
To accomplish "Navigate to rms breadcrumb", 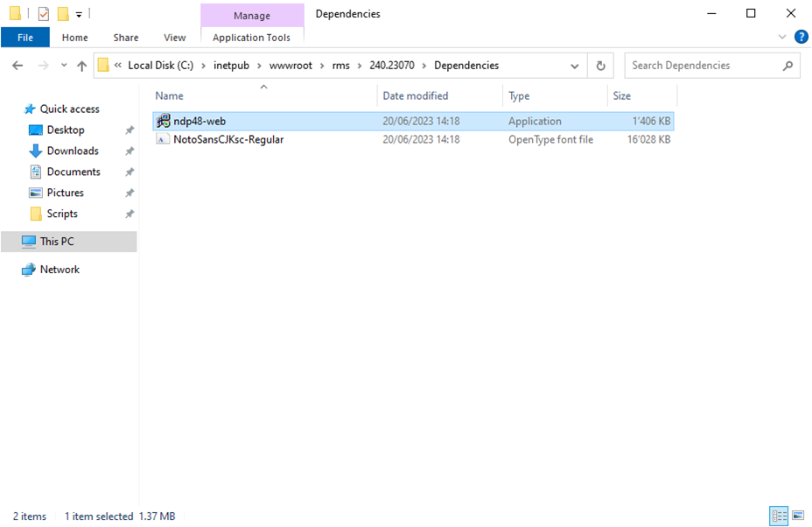I will pos(340,66).
